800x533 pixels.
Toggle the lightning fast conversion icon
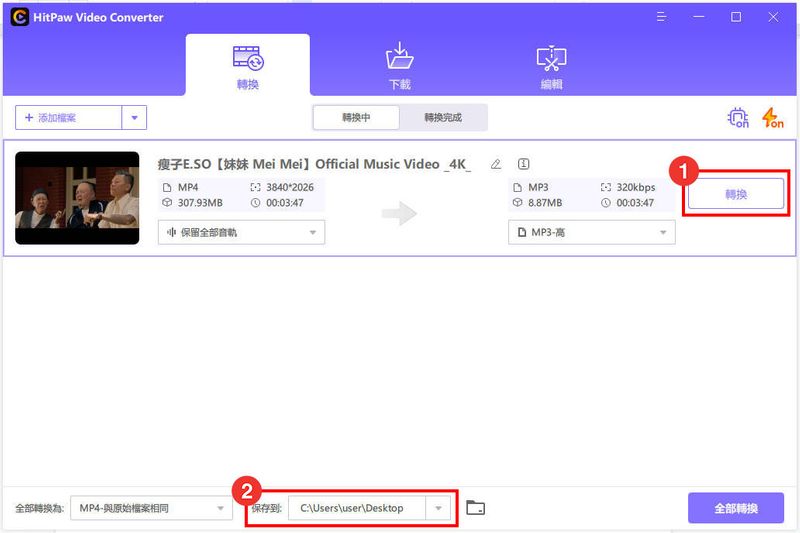click(x=772, y=118)
